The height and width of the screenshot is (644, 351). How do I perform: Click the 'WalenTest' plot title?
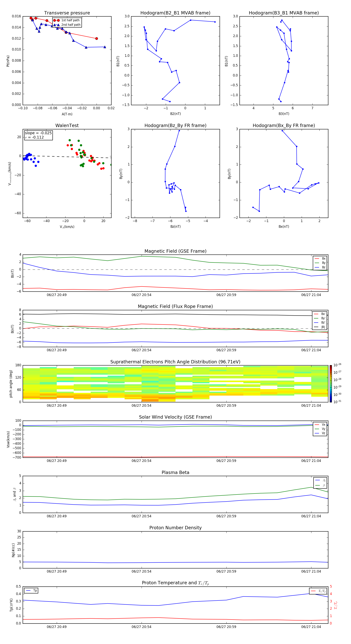coord(67,125)
